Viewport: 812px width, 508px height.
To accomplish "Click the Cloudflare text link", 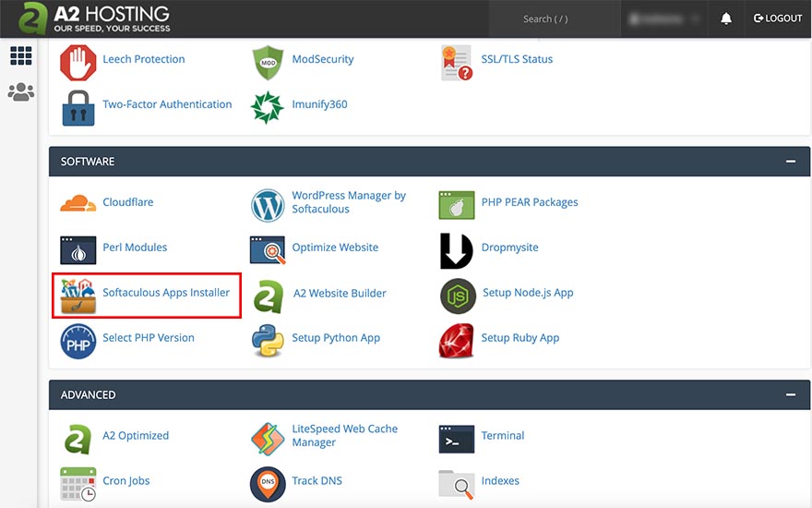I will 128,202.
